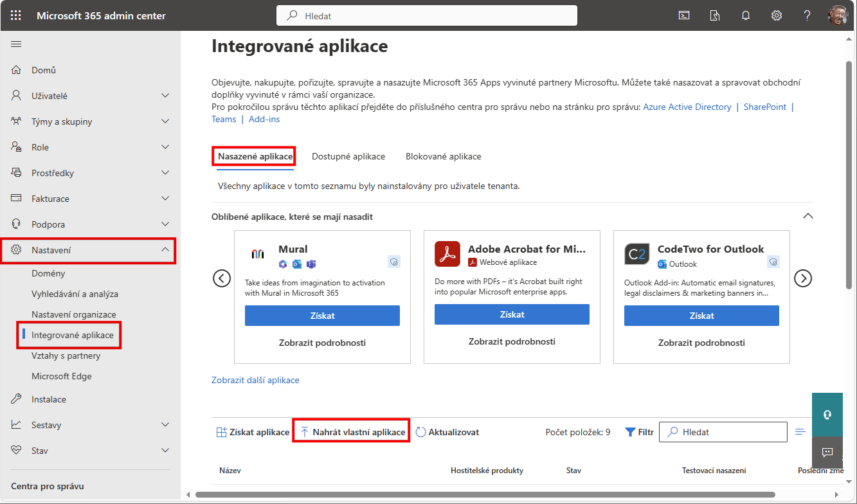Open the feedback chat floating button
Image resolution: width=857 pixels, height=504 pixels.
click(x=827, y=453)
